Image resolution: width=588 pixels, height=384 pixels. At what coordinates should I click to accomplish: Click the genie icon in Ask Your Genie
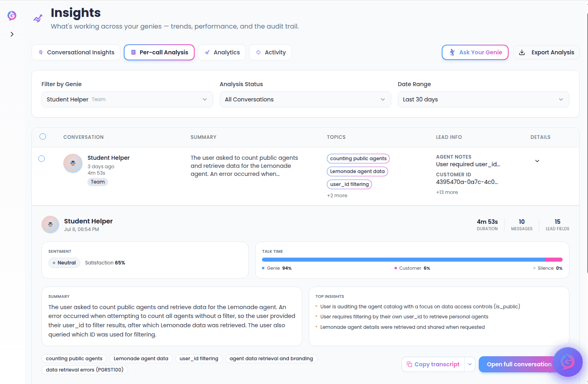pyautogui.click(x=452, y=52)
